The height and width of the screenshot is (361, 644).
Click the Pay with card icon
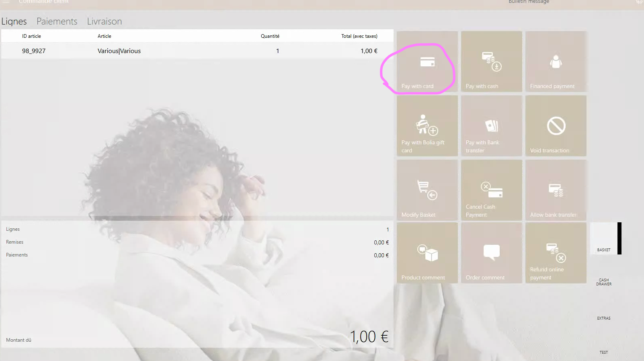pos(427,62)
